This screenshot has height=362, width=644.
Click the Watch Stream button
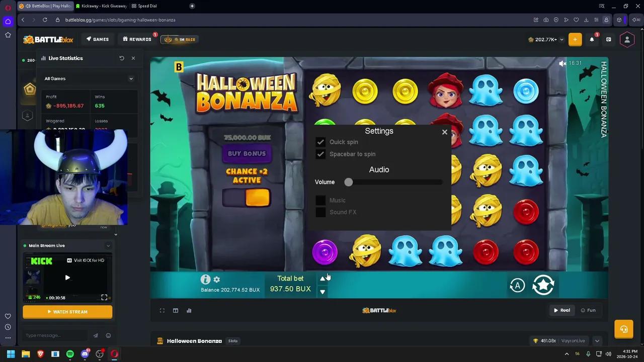click(x=67, y=312)
